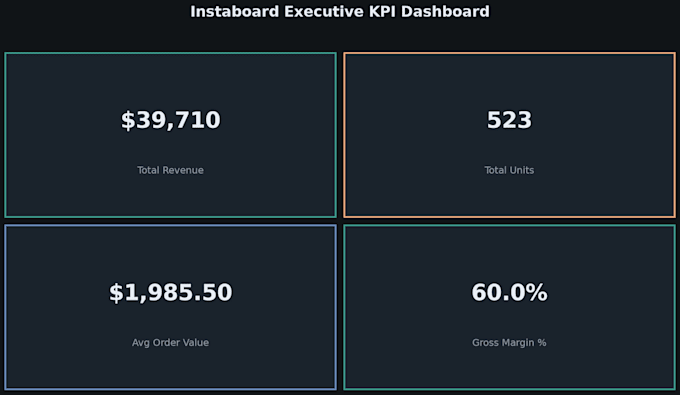The image size is (680, 395).
Task: Select the Avg Order Value label
Action: pyautogui.click(x=170, y=343)
